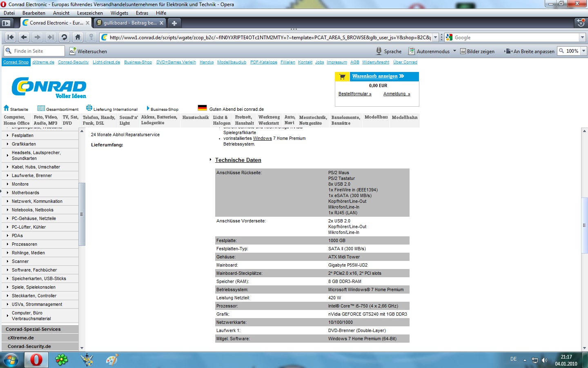Open the Autorenmodus dropdown arrow

(454, 51)
